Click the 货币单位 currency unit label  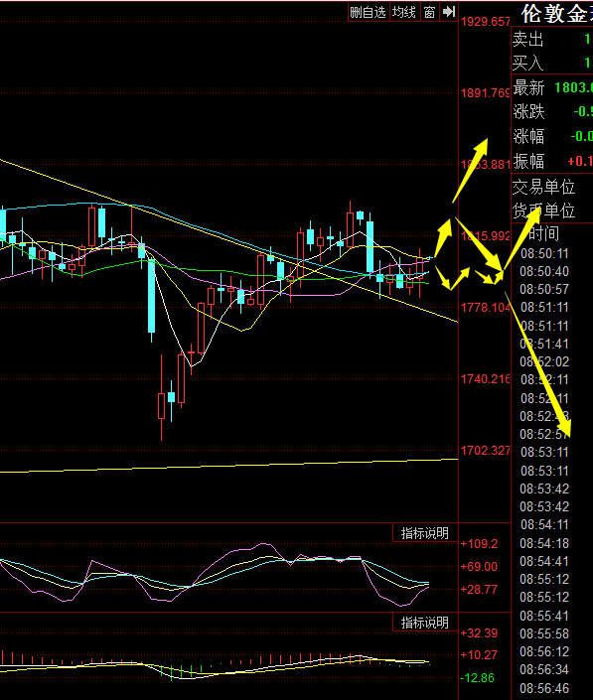(543, 210)
